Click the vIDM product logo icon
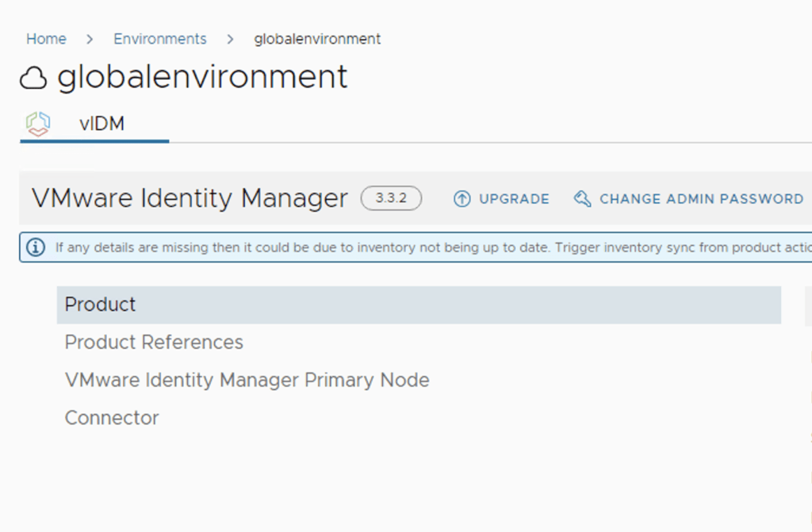812x532 pixels. [37, 124]
